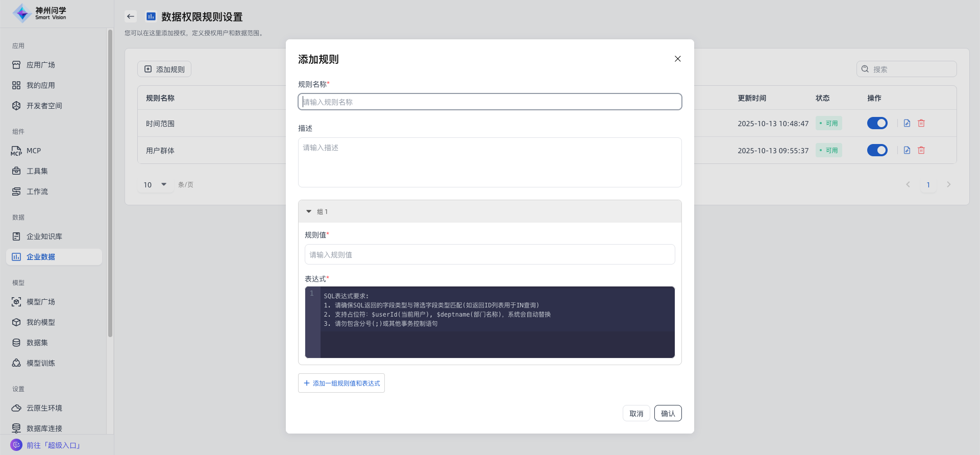Delete the 用户群体 rule via trash icon
This screenshot has height=455, width=980.
point(921,150)
